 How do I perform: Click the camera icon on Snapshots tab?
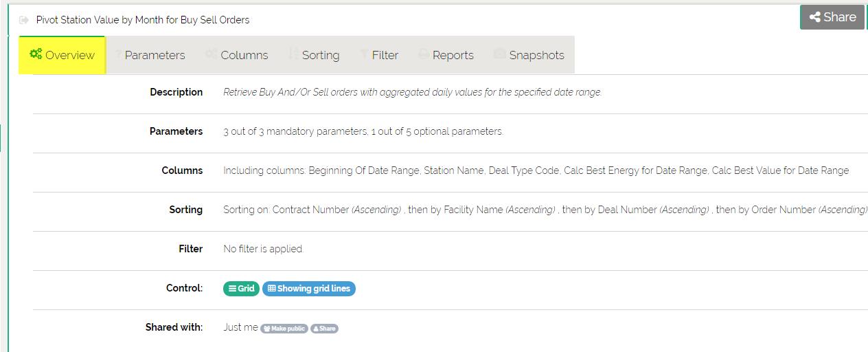[499, 54]
